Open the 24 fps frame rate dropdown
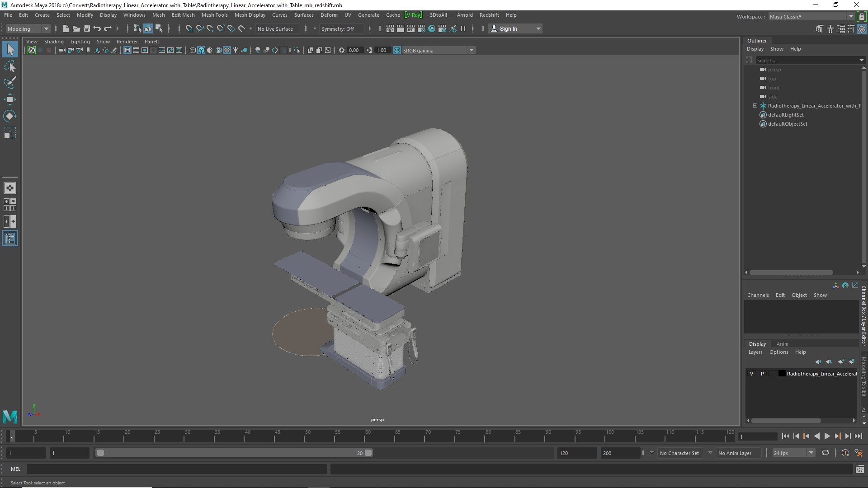This screenshot has height=488, width=868. [x=793, y=453]
